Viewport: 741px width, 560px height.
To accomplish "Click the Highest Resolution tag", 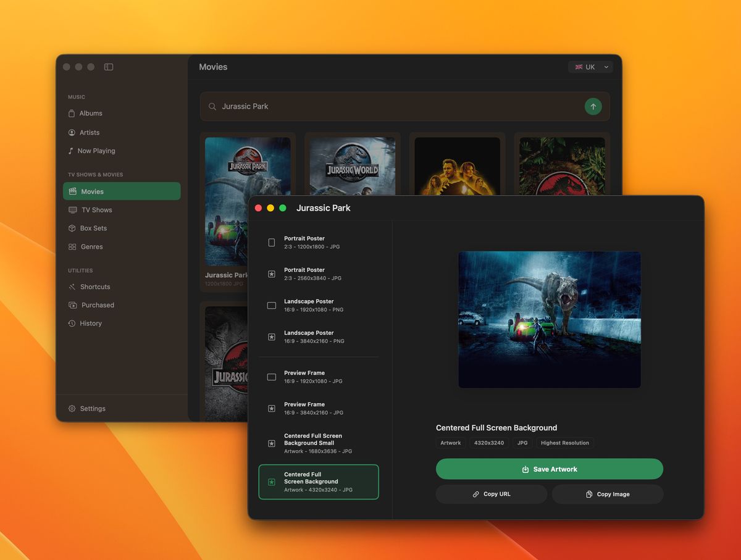I will (x=565, y=443).
